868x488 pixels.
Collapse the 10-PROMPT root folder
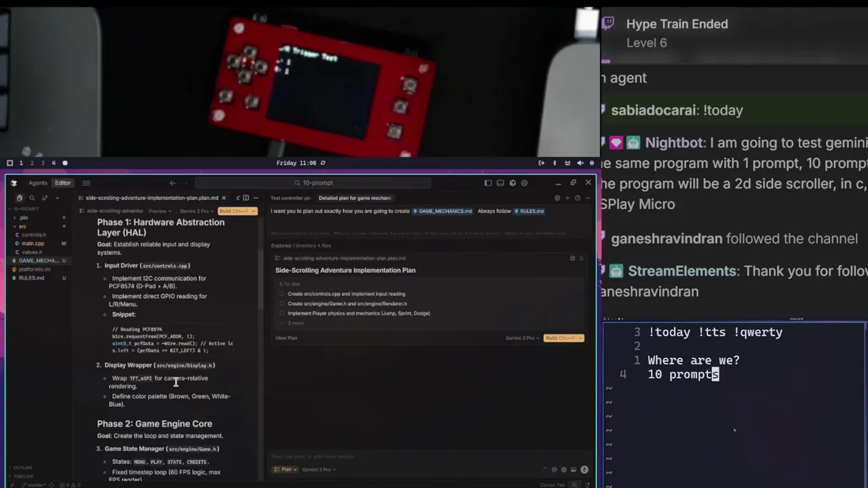pyautogui.click(x=27, y=209)
